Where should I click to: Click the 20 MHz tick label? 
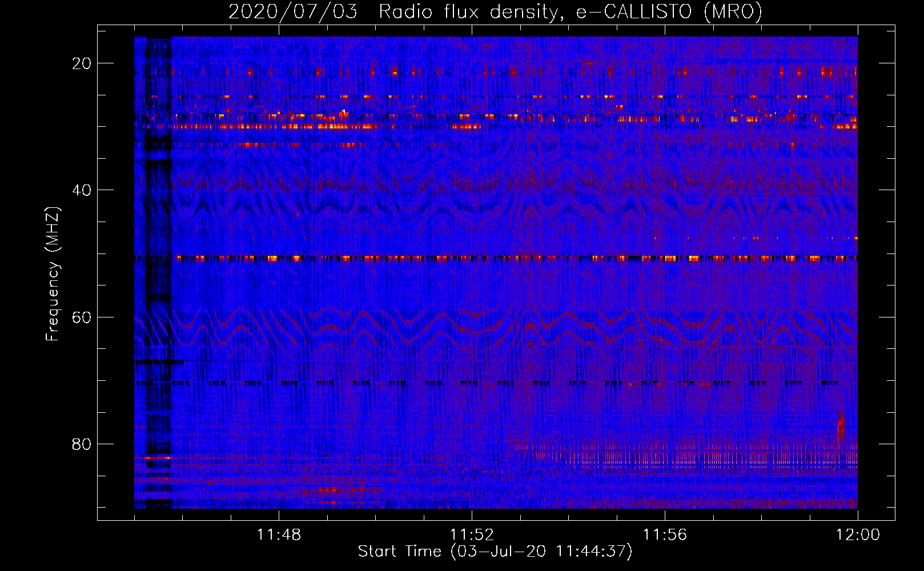[x=82, y=63]
